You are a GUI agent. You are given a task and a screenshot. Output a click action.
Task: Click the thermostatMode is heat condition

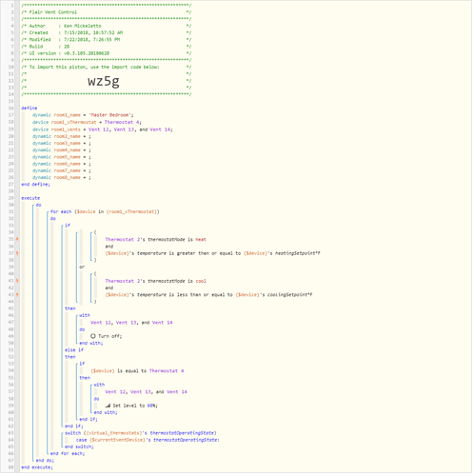[x=156, y=240]
